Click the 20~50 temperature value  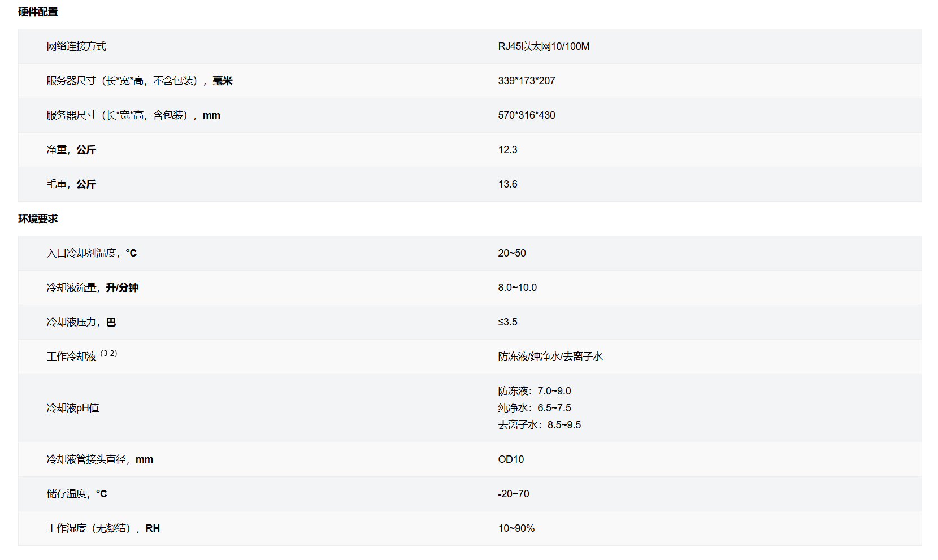click(x=511, y=253)
